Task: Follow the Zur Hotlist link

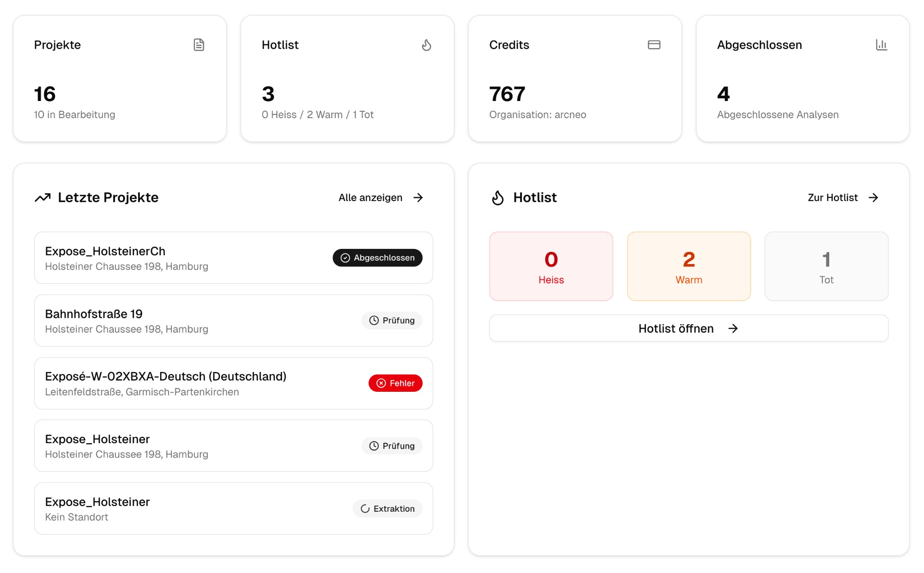Action: click(x=832, y=197)
